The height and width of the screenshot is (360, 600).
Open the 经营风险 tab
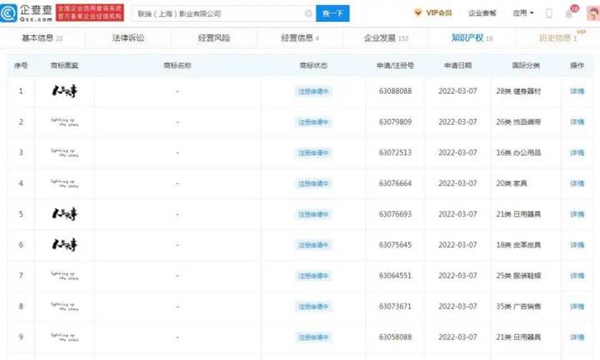(x=214, y=38)
